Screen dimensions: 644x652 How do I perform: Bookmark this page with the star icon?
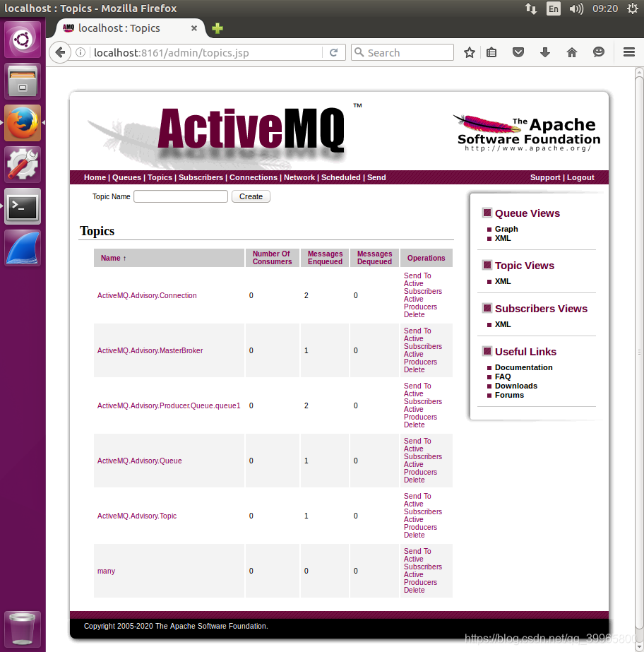point(470,52)
